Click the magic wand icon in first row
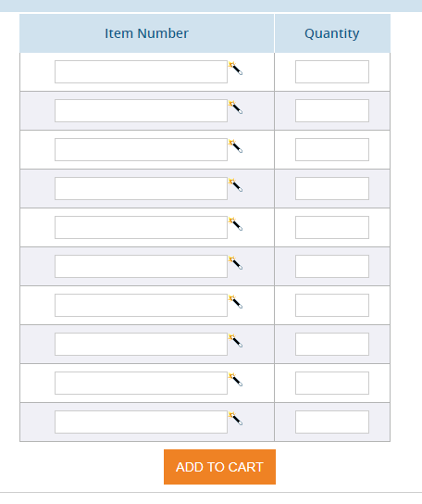The height and width of the screenshot is (504, 422). pyautogui.click(x=235, y=69)
